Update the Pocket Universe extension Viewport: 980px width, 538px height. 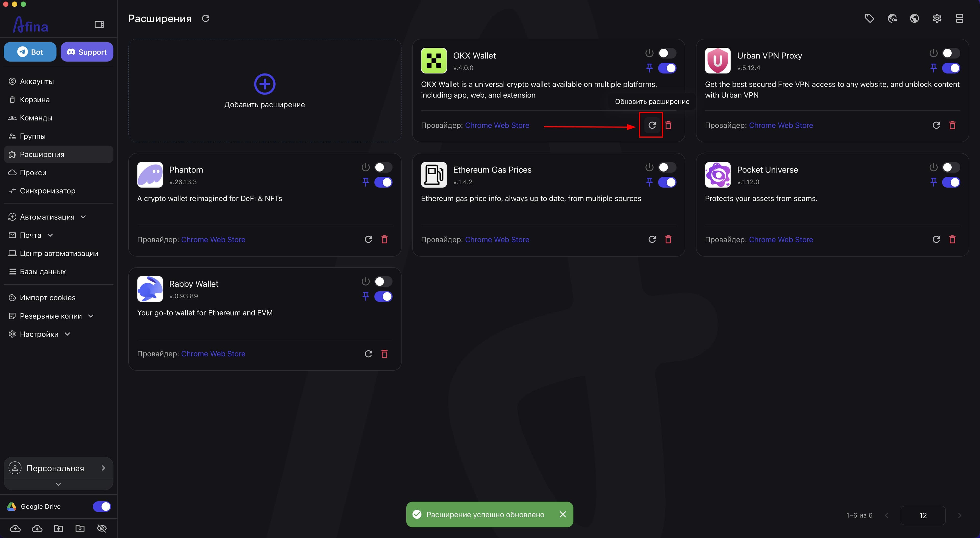[936, 239]
